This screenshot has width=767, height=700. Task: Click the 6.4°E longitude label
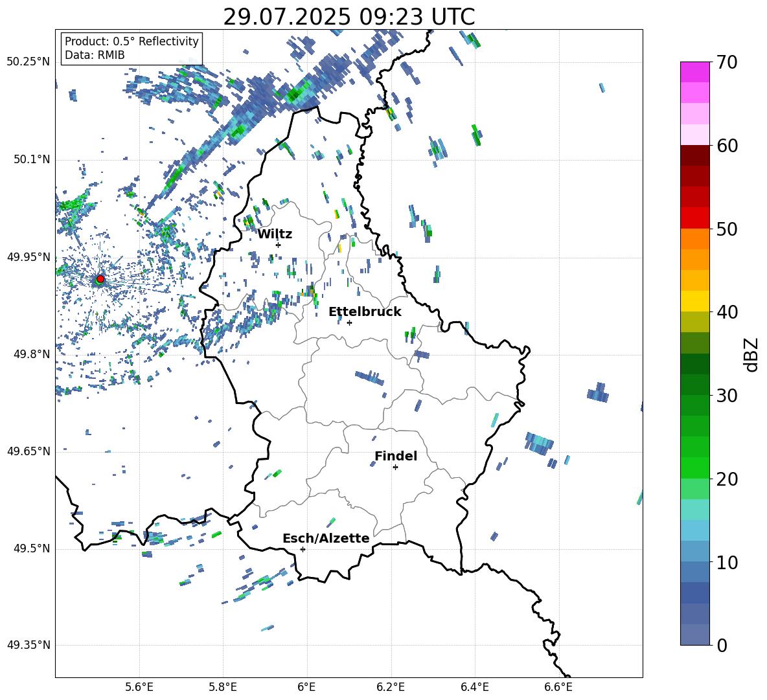[x=475, y=687]
